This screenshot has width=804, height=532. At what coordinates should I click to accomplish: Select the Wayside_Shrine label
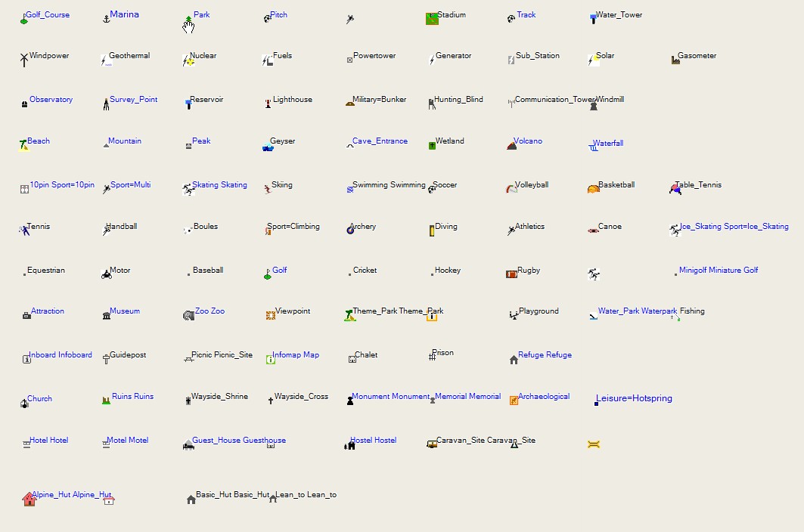pos(219,396)
